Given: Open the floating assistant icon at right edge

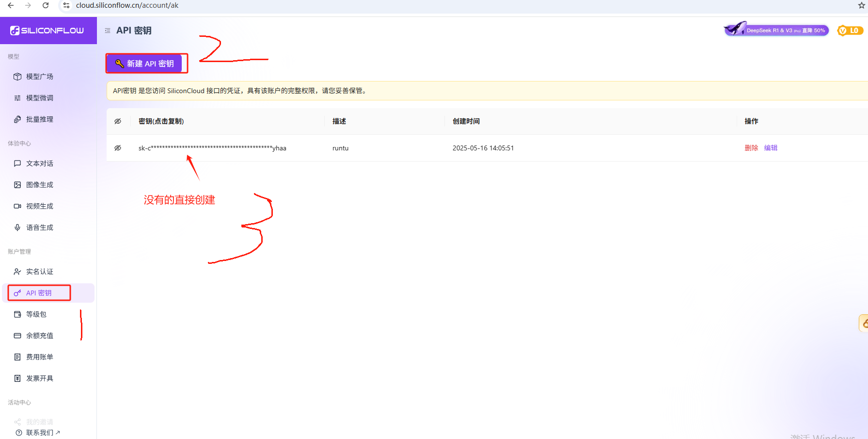Looking at the screenshot, I should [864, 323].
